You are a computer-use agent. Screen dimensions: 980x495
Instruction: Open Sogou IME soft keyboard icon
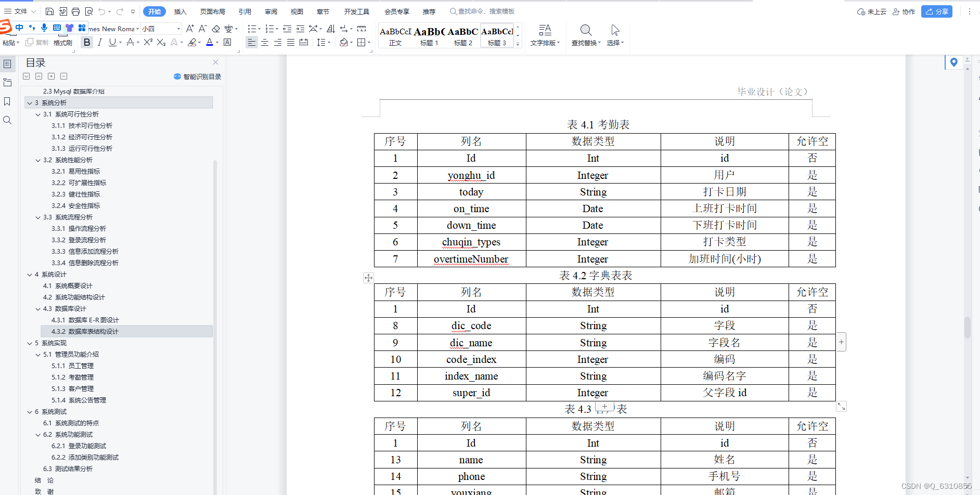(57, 28)
